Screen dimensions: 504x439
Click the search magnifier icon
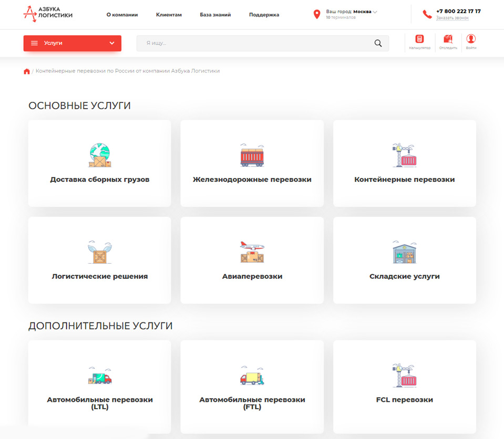click(378, 43)
